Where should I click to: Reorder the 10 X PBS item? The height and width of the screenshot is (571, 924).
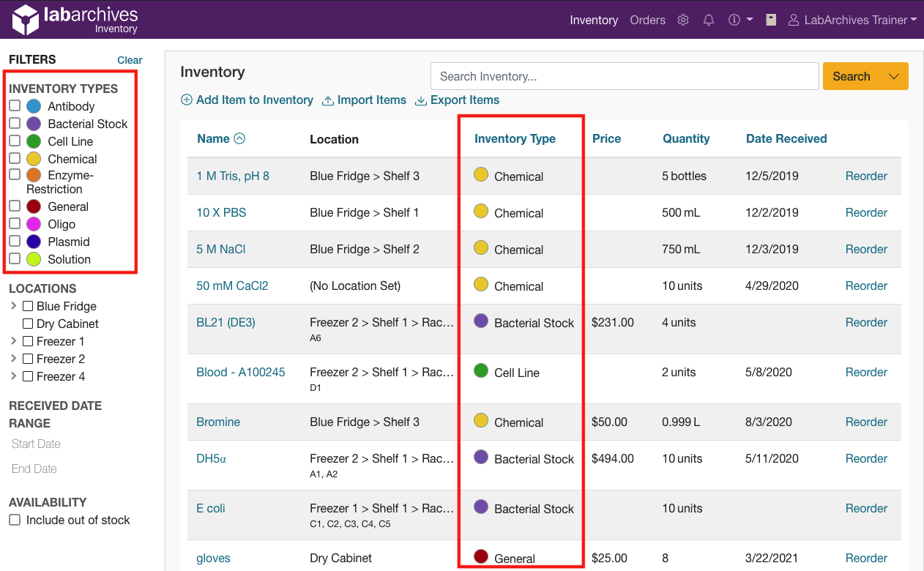(x=866, y=212)
